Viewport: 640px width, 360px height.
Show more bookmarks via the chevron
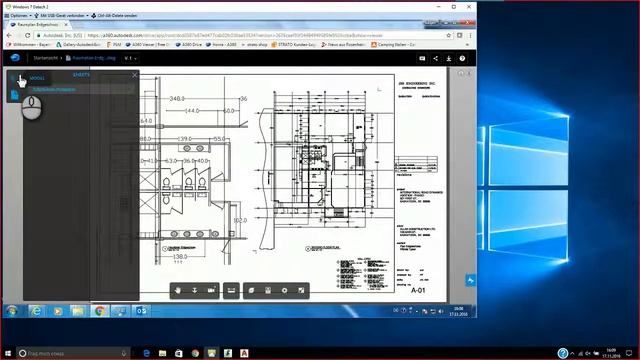467,44
